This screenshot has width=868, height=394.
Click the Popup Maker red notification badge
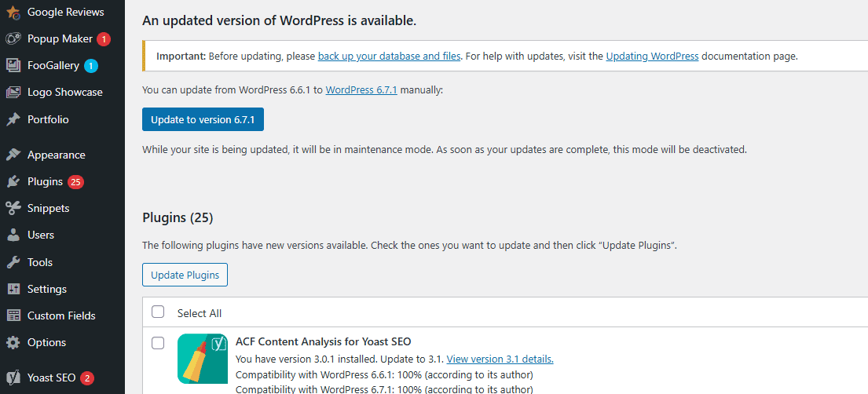(104, 39)
